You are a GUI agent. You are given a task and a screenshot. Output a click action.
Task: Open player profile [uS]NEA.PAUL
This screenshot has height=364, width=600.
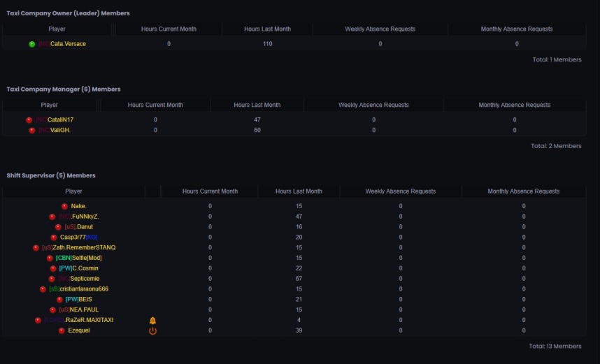pyautogui.click(x=79, y=310)
